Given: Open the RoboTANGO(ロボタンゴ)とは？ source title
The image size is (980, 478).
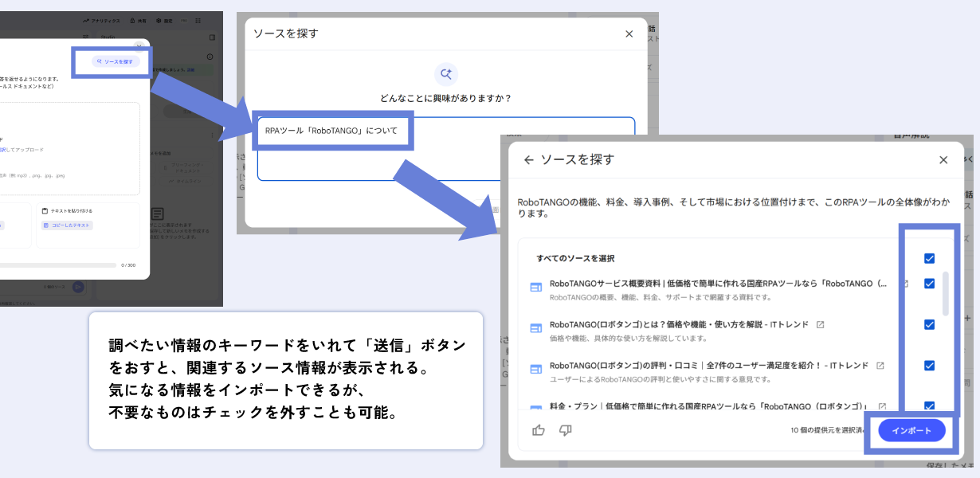Looking at the screenshot, I should point(679,325).
